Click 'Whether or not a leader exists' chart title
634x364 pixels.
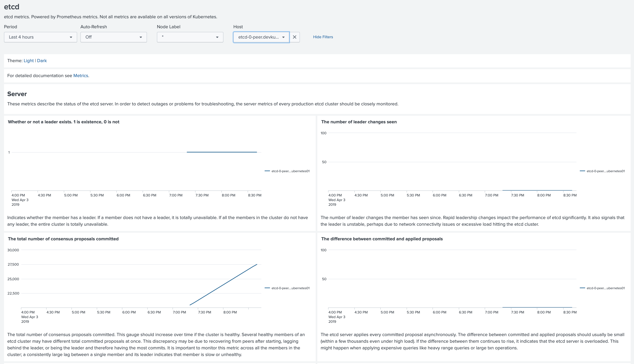pos(63,122)
